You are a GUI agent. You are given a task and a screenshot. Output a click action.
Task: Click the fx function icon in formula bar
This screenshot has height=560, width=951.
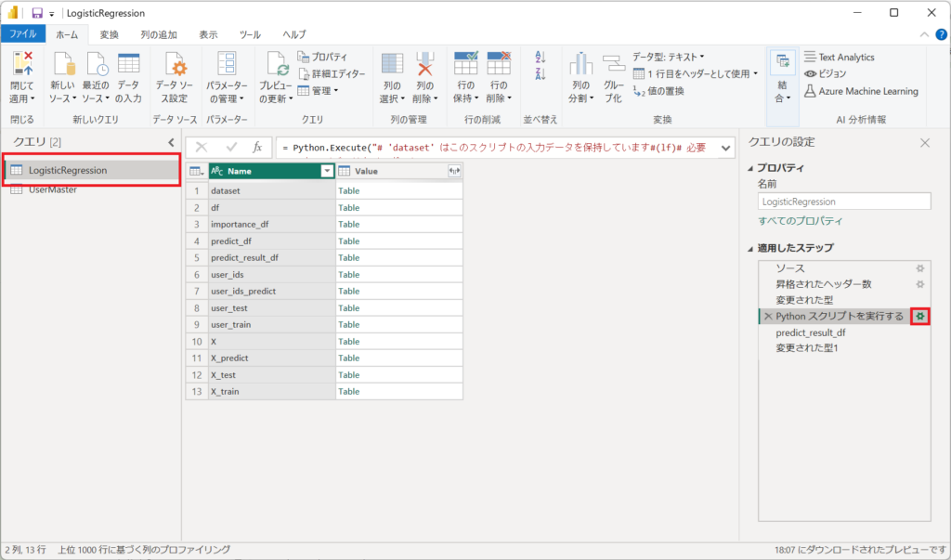(x=257, y=147)
